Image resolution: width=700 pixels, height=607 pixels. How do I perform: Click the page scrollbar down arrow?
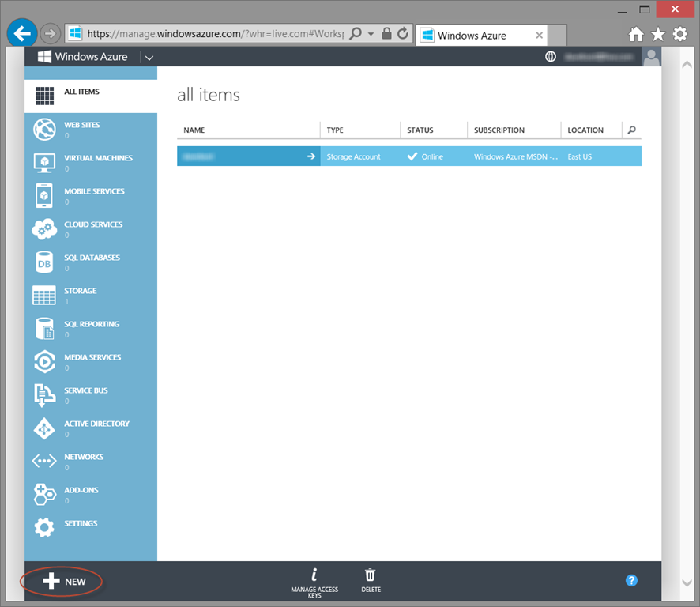tap(687, 582)
